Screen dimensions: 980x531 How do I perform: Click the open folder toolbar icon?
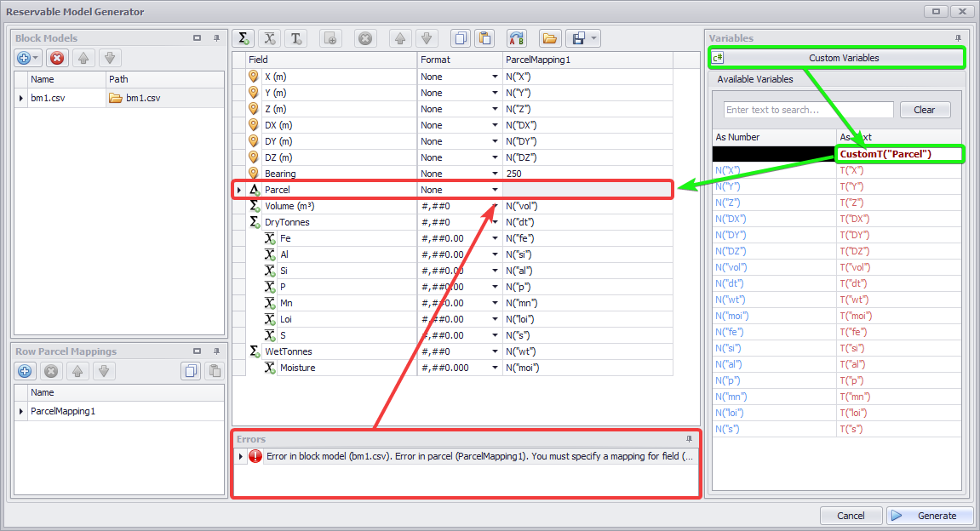click(x=549, y=38)
